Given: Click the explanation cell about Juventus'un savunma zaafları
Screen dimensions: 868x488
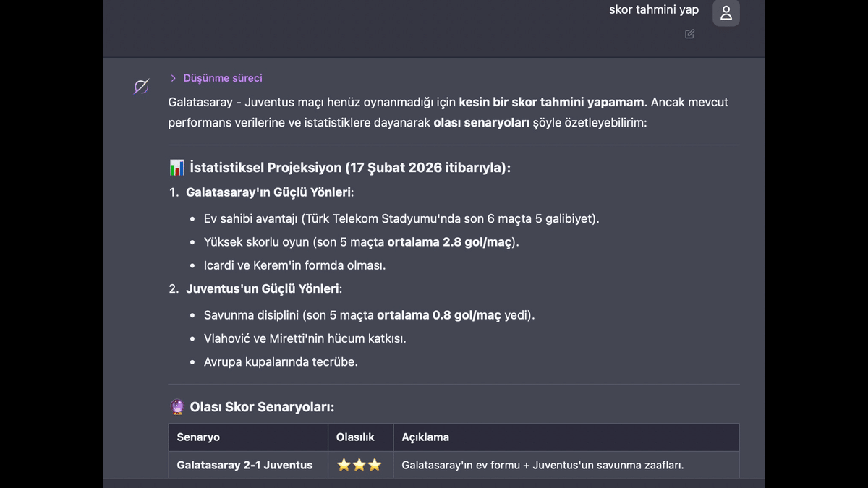Looking at the screenshot, I should (542, 465).
